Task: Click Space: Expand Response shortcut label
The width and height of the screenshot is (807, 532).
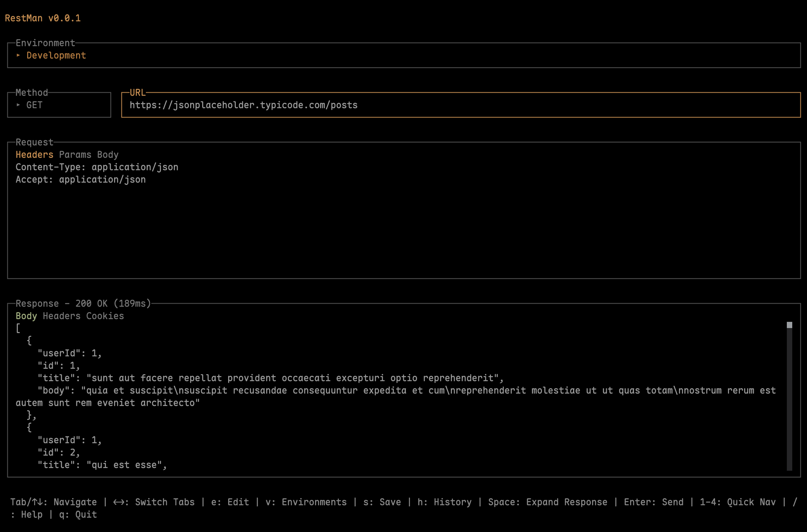Action: (x=548, y=502)
